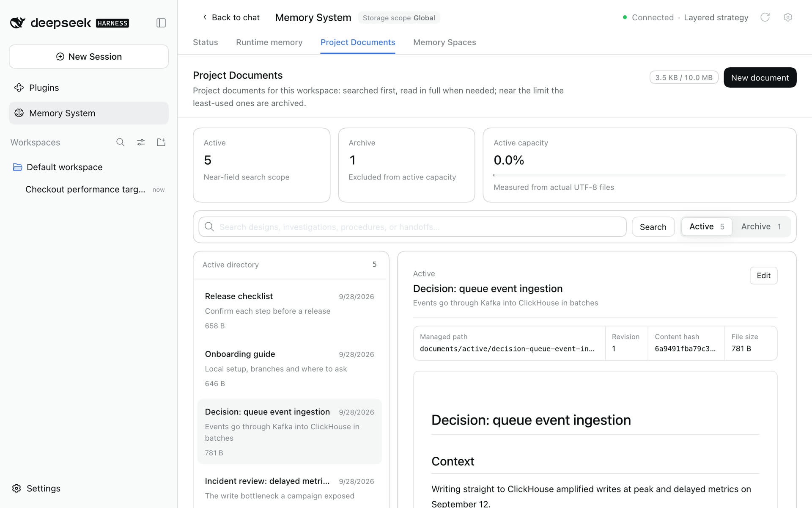Click the Plugins puzzle icon
The height and width of the screenshot is (508, 812).
(19, 88)
